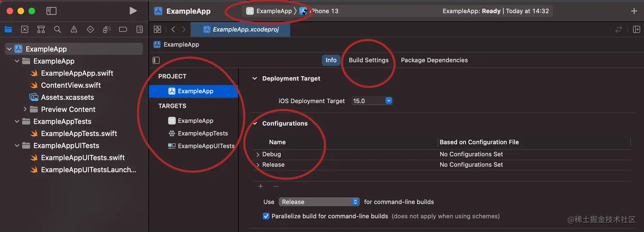Collapse the ExampleApp project root
This screenshot has height=232, width=644.
click(9, 49)
